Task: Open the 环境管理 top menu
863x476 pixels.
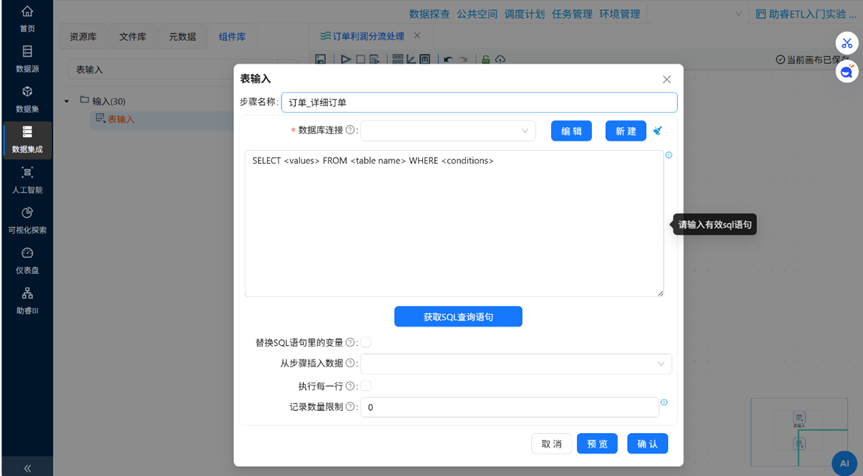Action: coord(620,14)
